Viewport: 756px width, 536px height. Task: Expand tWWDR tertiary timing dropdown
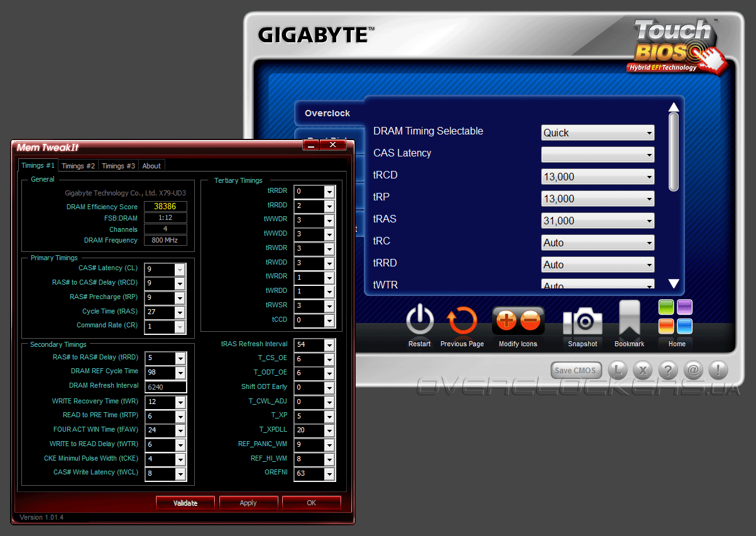(329, 221)
